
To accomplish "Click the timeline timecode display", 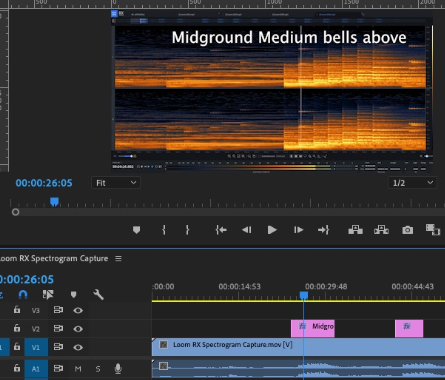I will click(27, 279).
